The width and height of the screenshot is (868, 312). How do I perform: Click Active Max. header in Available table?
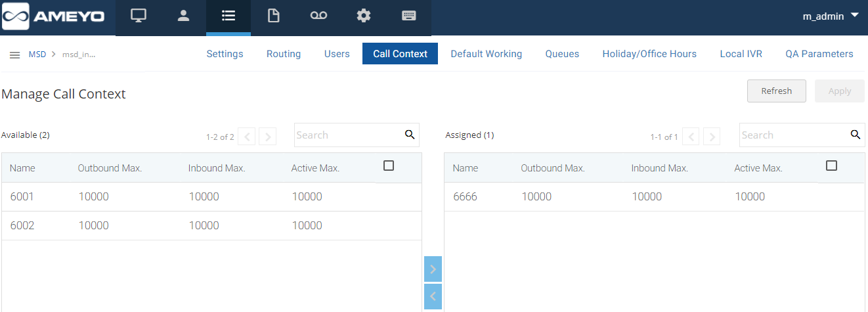tap(315, 168)
